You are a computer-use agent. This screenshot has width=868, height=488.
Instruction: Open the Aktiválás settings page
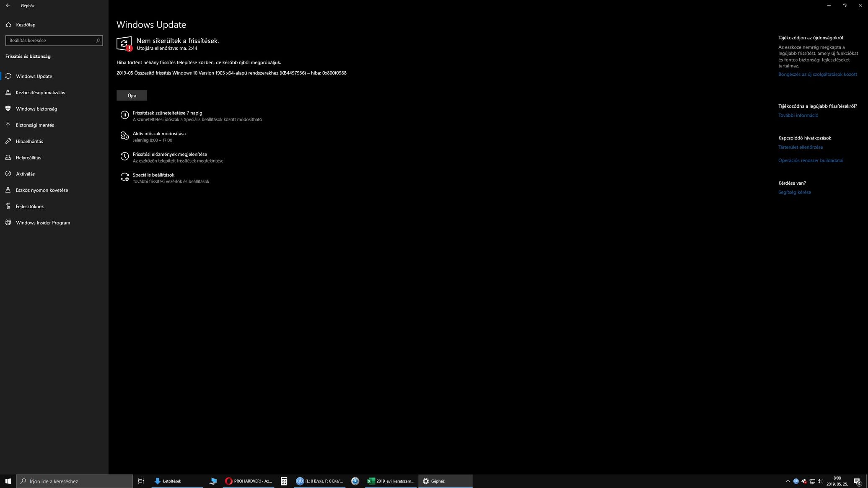(25, 174)
